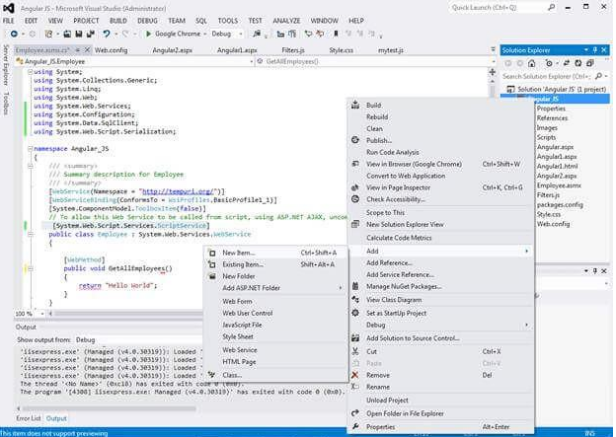Click the Solution Explorer search magnifier icon
Screen dimensions: 616x437
click(x=599, y=76)
